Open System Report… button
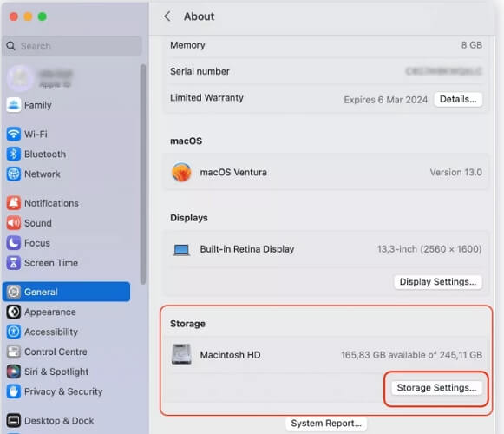504x434 pixels. (x=326, y=423)
